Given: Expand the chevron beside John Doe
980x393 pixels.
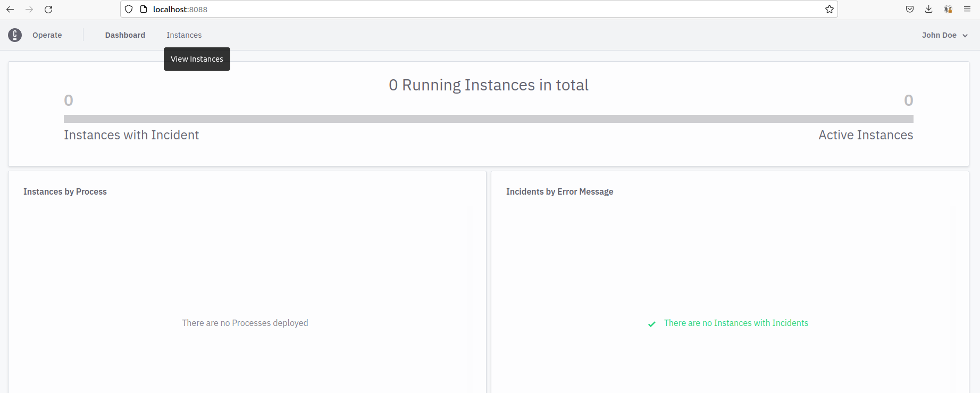Looking at the screenshot, I should (x=965, y=36).
